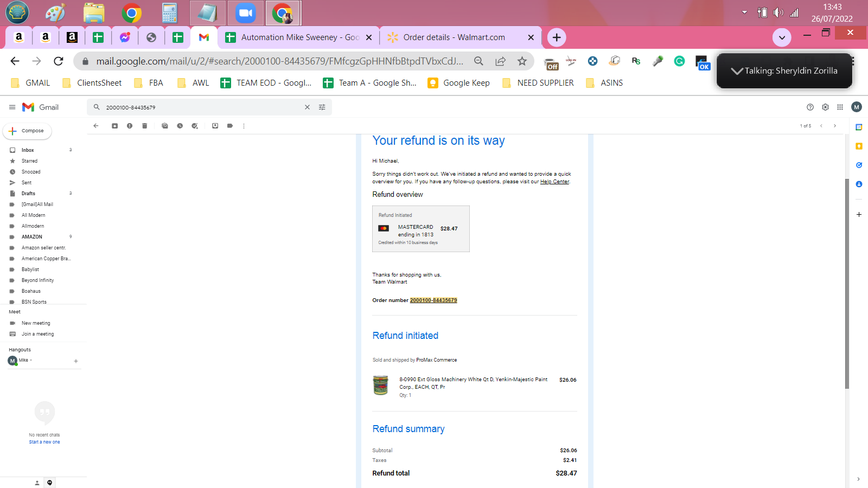The height and width of the screenshot is (488, 868).
Task: Expand Chrome tab search dropdown
Action: pyautogui.click(x=782, y=37)
